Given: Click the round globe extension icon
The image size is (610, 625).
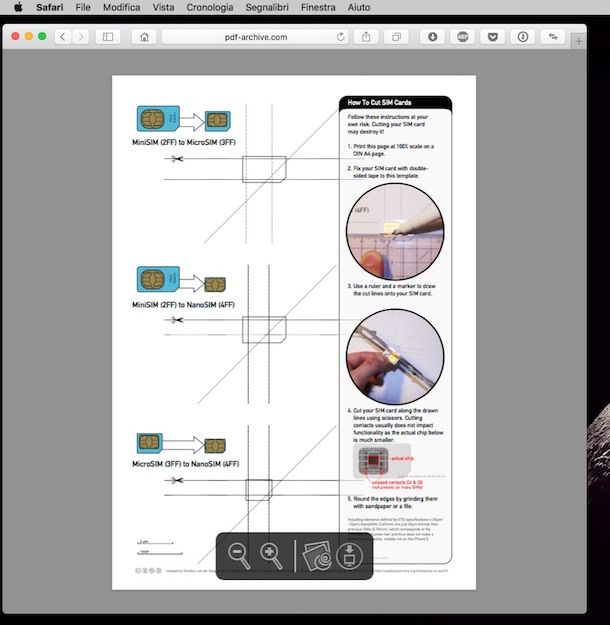Looking at the screenshot, I should [462, 37].
